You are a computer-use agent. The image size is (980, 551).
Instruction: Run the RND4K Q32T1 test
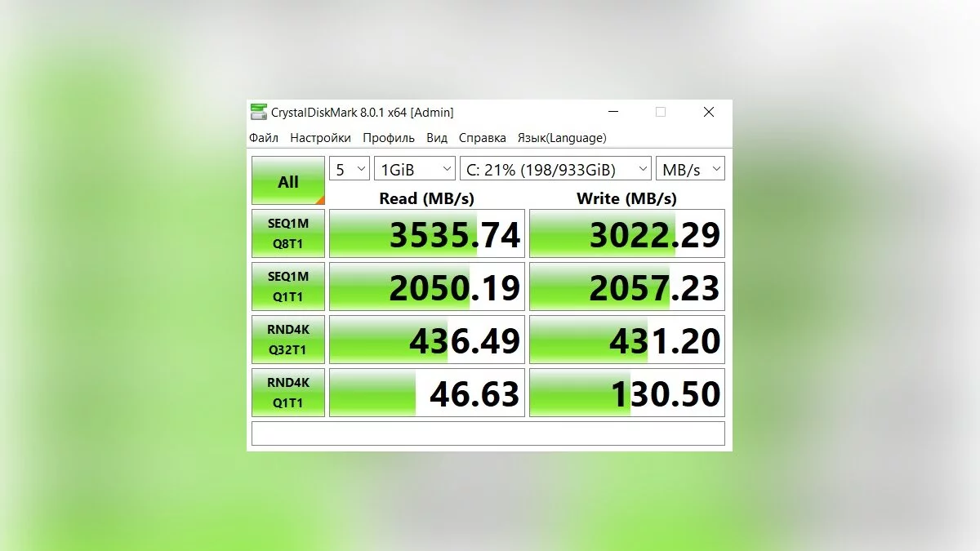click(x=288, y=340)
